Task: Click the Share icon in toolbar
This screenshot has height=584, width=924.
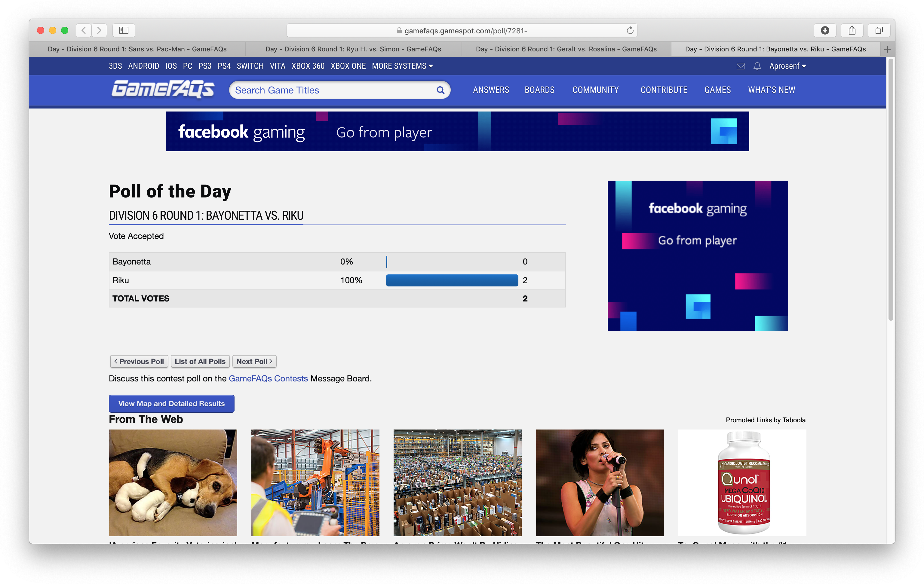Action: coord(852,30)
